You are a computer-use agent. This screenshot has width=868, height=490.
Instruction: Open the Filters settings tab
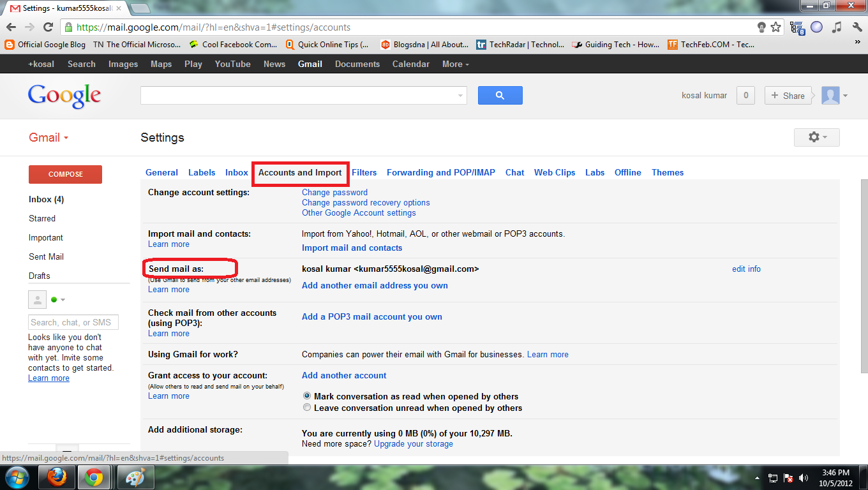coord(364,172)
